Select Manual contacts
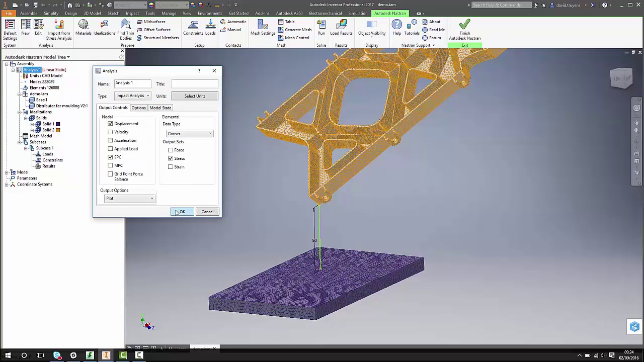 (x=230, y=30)
